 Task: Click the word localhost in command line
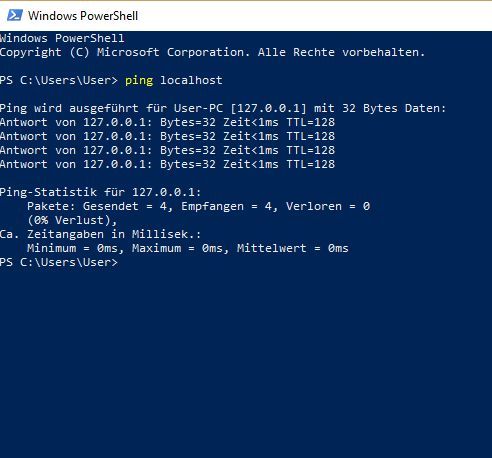tap(191, 80)
